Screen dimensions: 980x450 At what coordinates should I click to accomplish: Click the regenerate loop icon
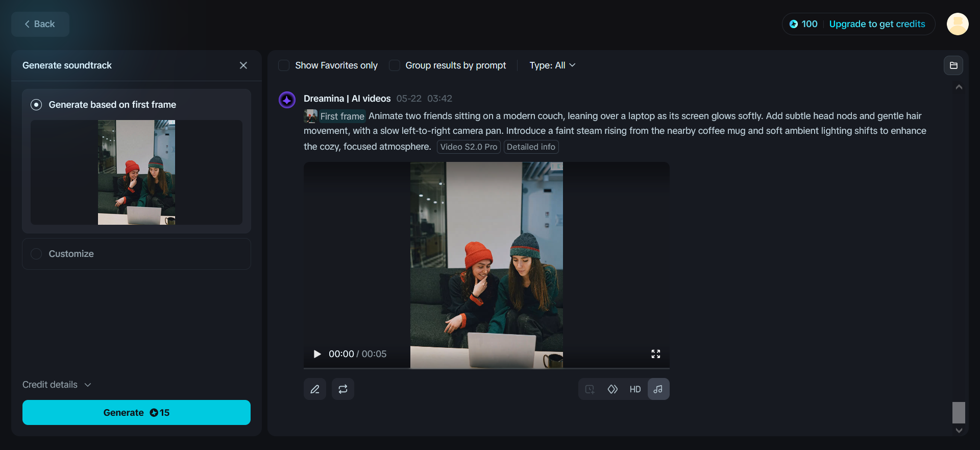pos(343,389)
